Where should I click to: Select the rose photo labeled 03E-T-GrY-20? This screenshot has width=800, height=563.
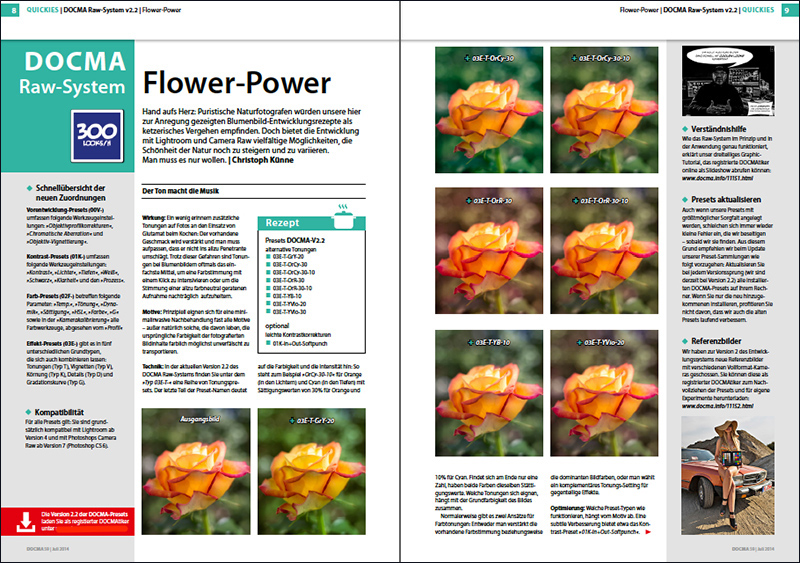pos(311,471)
